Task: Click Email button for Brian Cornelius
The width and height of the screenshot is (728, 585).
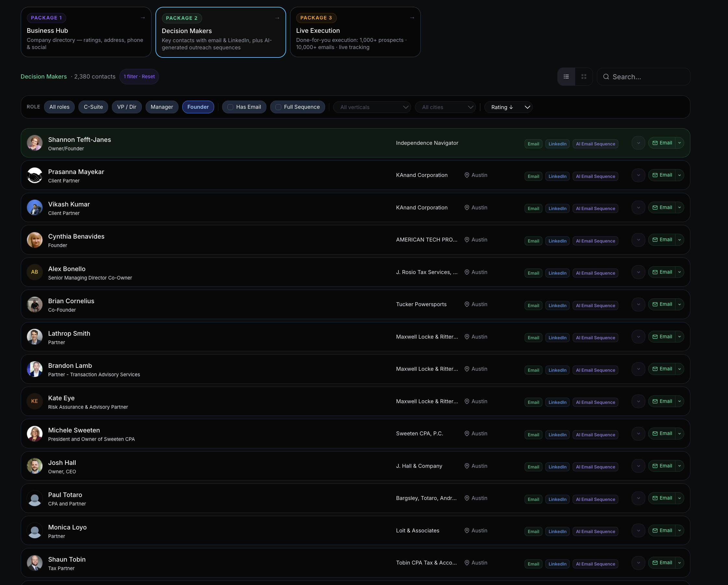Action: (x=661, y=304)
